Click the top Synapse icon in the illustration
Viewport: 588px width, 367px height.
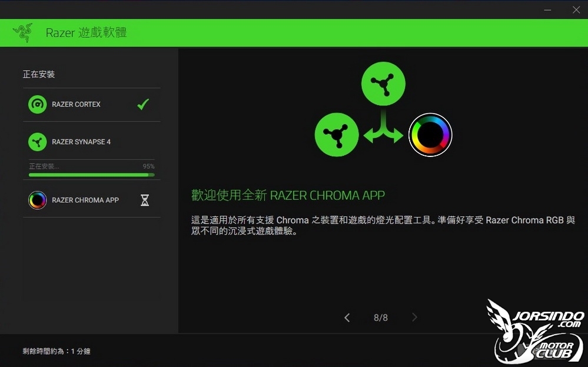(383, 84)
